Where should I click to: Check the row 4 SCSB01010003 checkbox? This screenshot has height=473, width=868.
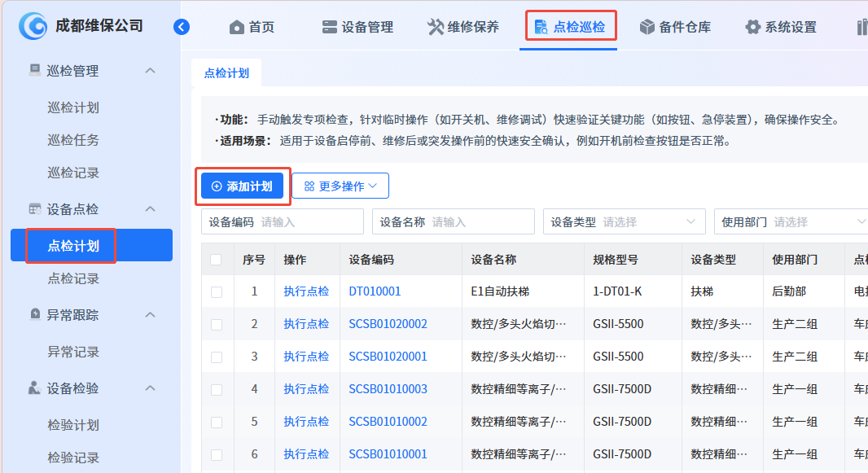click(217, 390)
